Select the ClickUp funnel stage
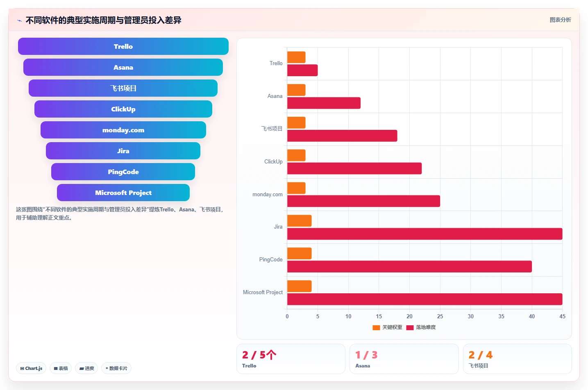 (123, 109)
